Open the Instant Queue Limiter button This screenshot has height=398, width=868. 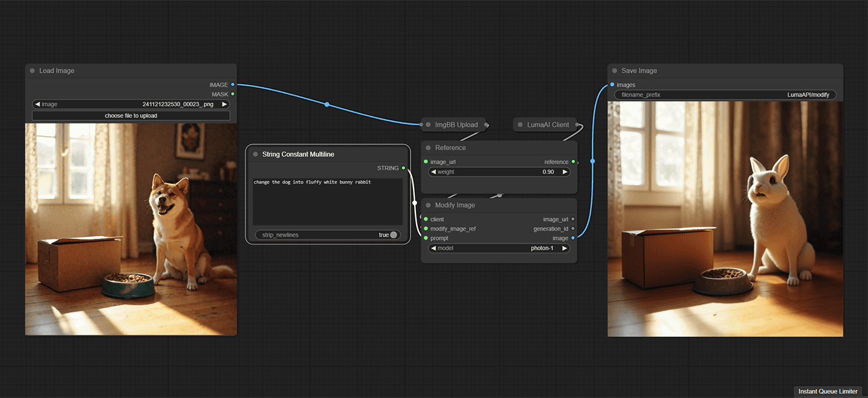(x=828, y=391)
